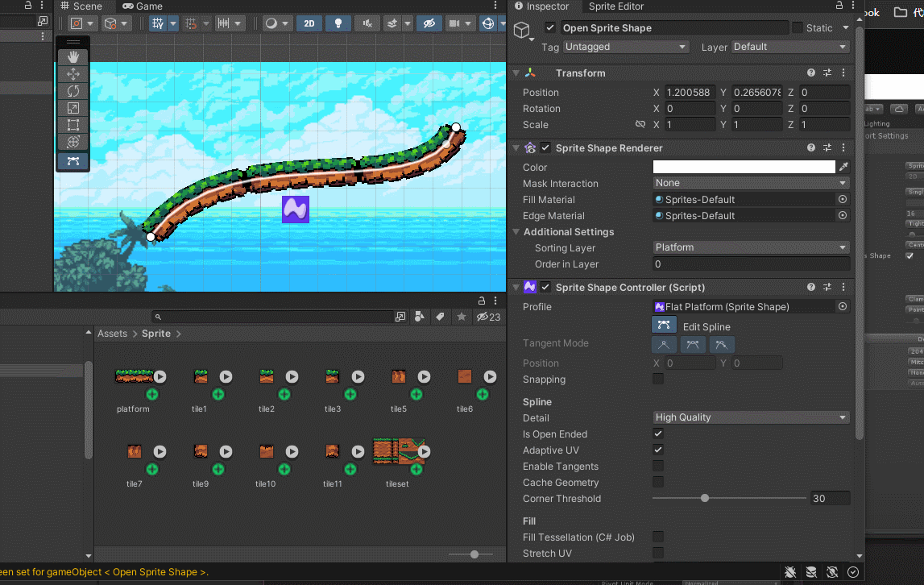The image size is (924, 585).
Task: Click the Position X field
Action: click(x=690, y=92)
